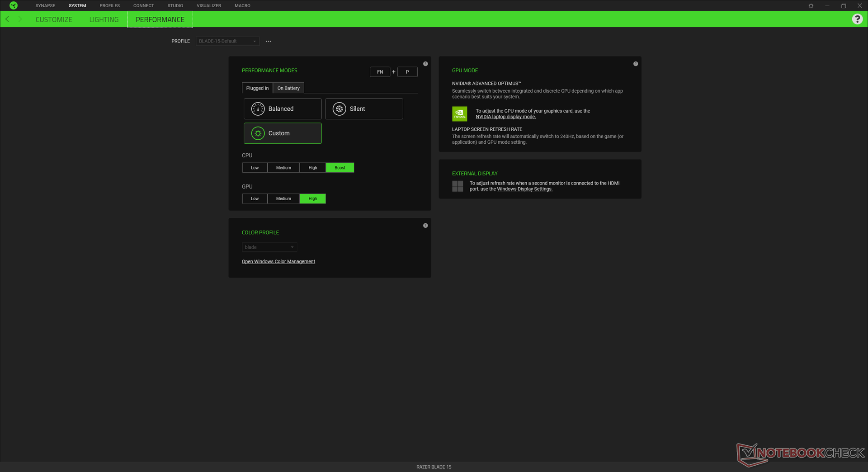Click the NVIDIA logo icon
Image resolution: width=868 pixels, height=472 pixels.
pyautogui.click(x=460, y=114)
